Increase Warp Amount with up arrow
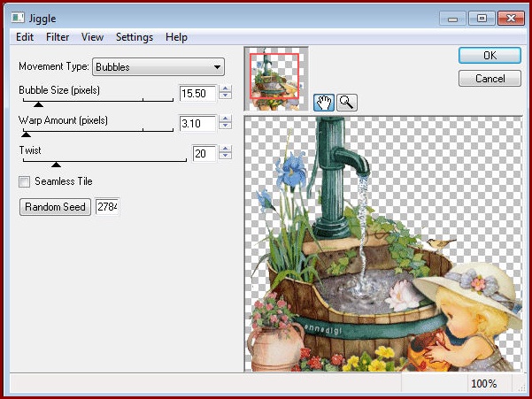 [x=226, y=119]
